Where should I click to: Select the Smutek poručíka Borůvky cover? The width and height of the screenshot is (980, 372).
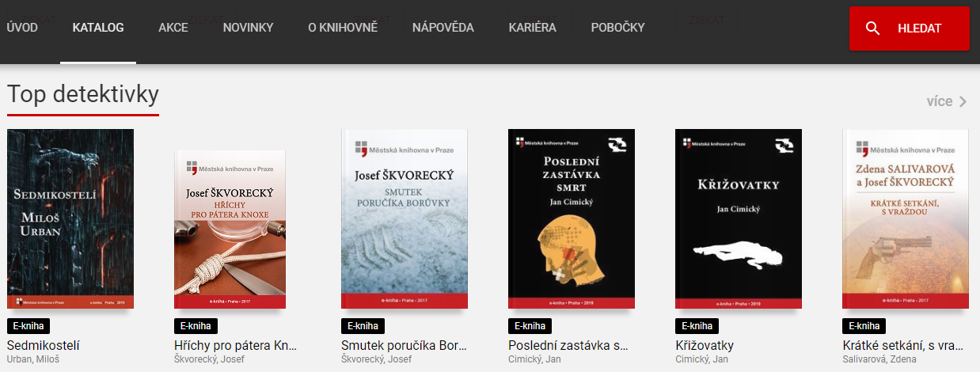(405, 219)
